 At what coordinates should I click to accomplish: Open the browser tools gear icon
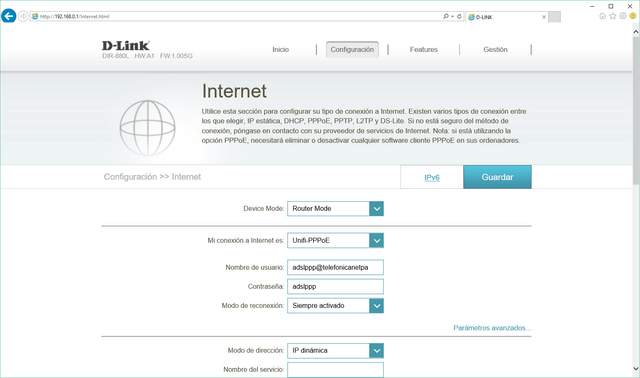(623, 16)
